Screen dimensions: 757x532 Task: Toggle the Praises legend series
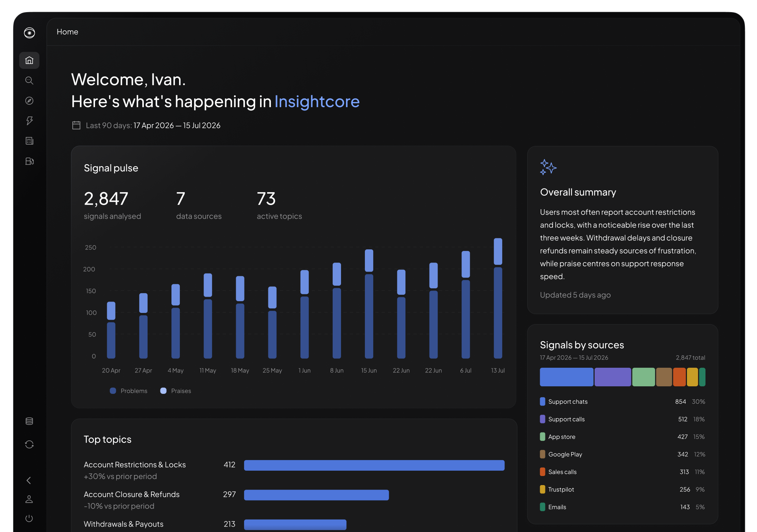pos(176,391)
